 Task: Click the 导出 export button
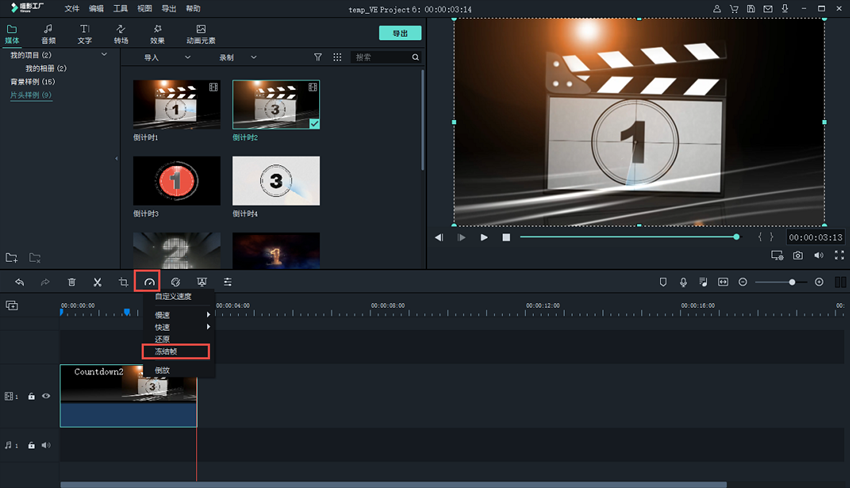point(400,33)
